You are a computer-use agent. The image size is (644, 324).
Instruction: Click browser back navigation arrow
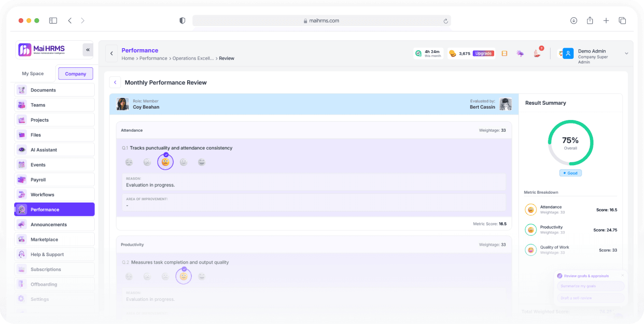coord(70,21)
